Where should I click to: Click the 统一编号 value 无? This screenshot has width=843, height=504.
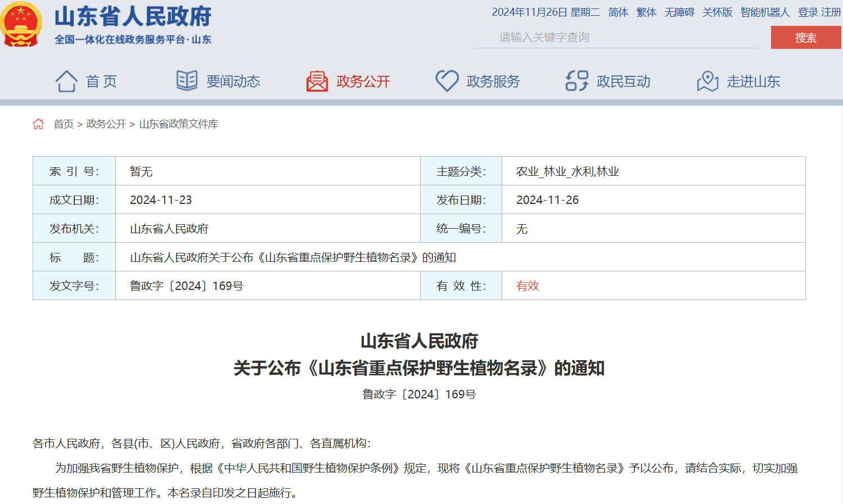click(x=522, y=229)
